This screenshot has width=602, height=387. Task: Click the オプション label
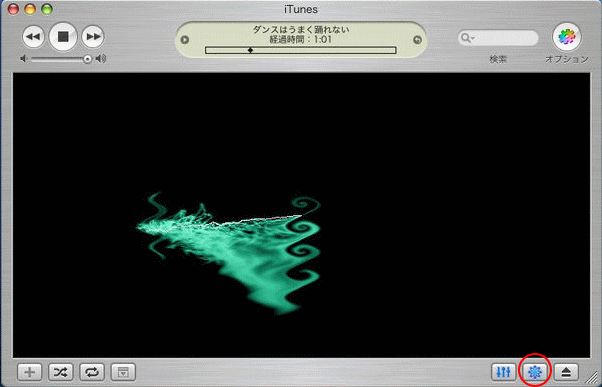coord(567,59)
